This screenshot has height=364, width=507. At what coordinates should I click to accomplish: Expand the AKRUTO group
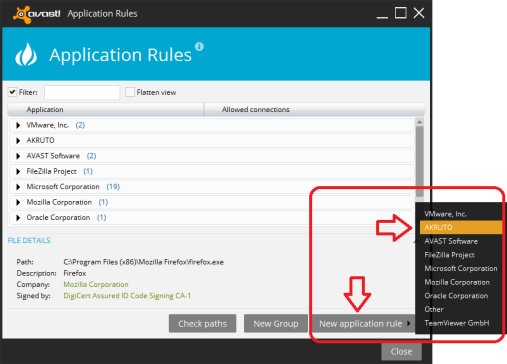18,141
